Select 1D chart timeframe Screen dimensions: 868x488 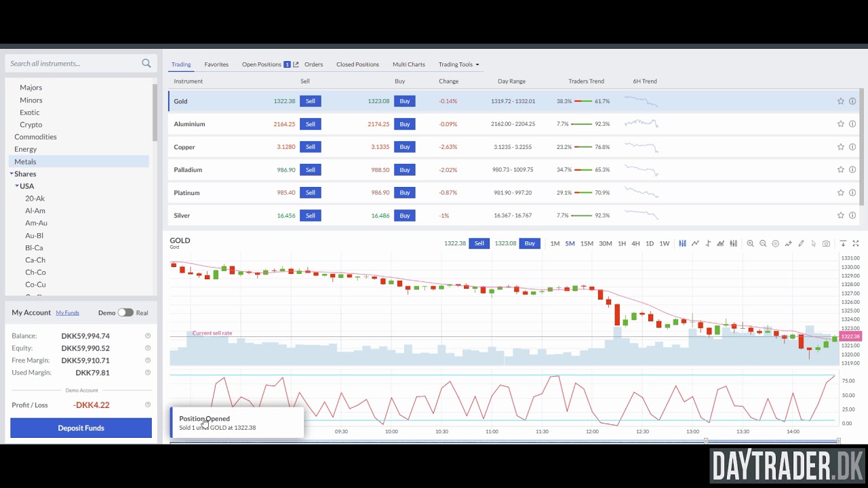click(650, 243)
